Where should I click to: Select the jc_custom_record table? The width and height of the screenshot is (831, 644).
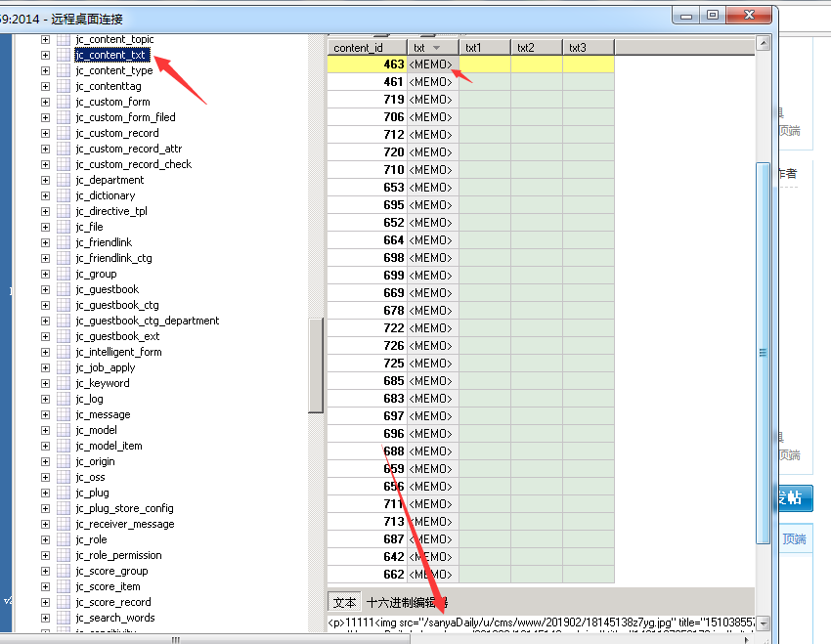(x=116, y=133)
